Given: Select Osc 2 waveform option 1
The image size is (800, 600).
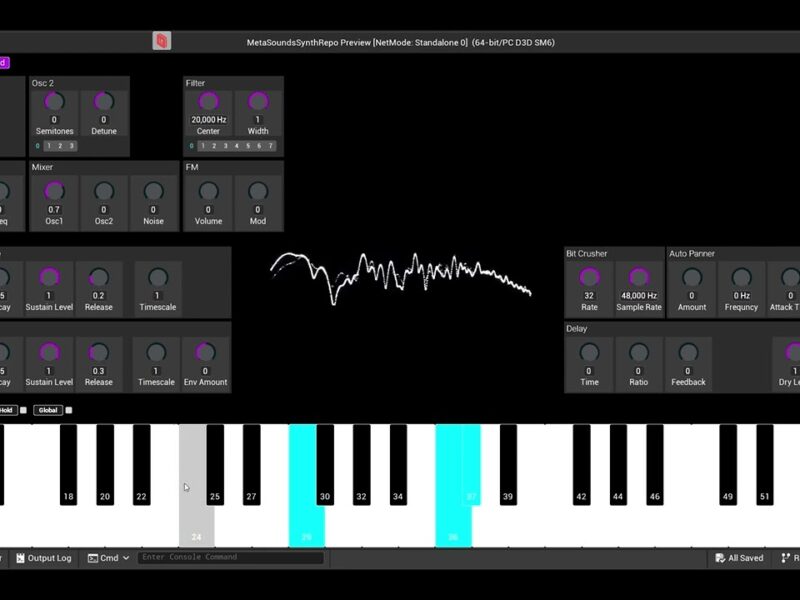Looking at the screenshot, I should pos(49,146).
